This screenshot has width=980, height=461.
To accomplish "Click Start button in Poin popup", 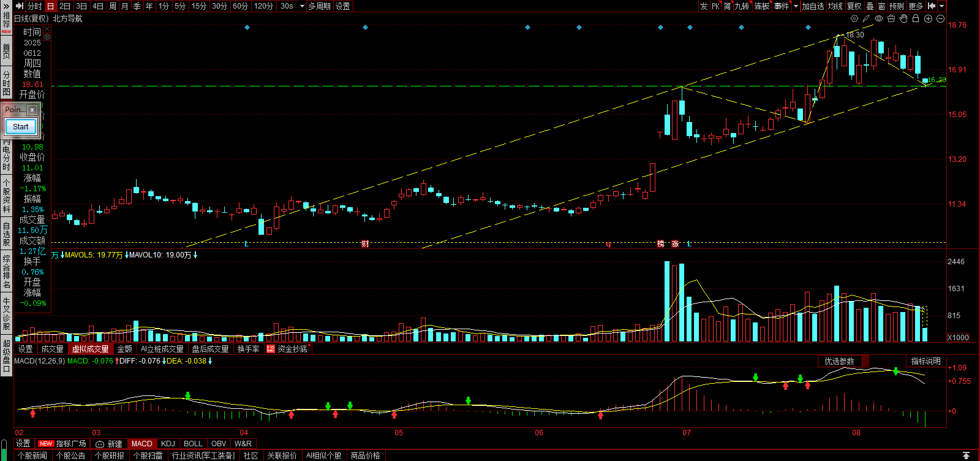I will coord(20,127).
